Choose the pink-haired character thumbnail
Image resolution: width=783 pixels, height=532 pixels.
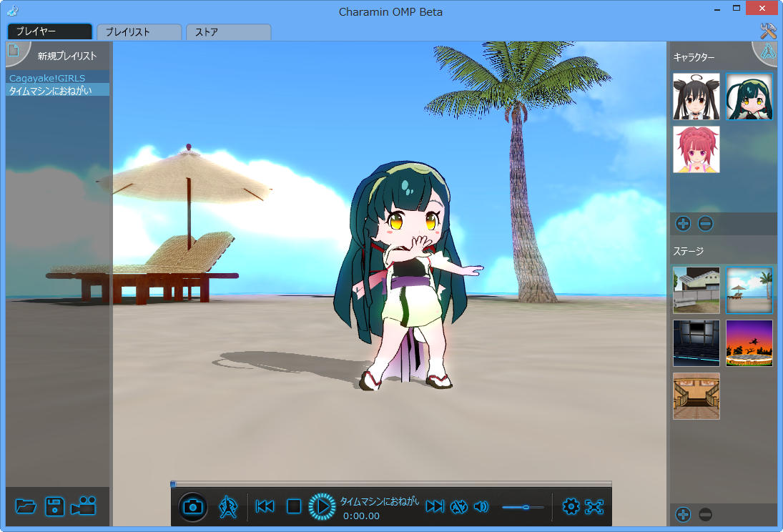[696, 149]
